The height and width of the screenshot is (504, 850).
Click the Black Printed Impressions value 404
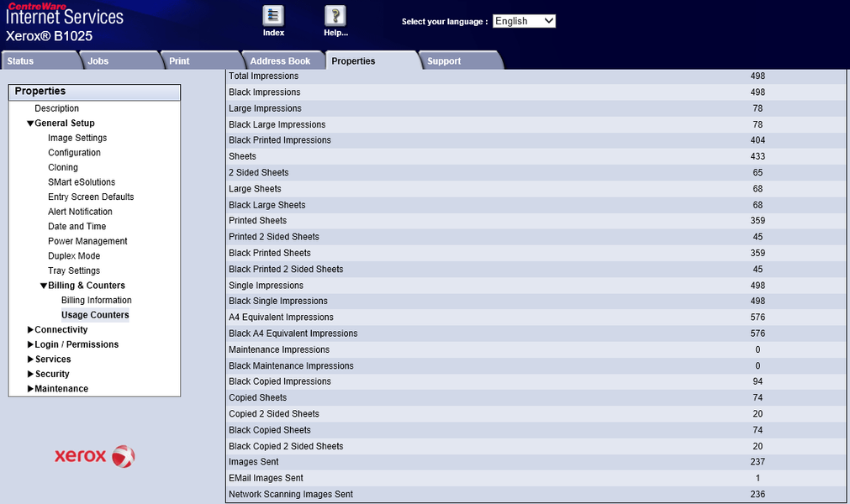pyautogui.click(x=758, y=140)
